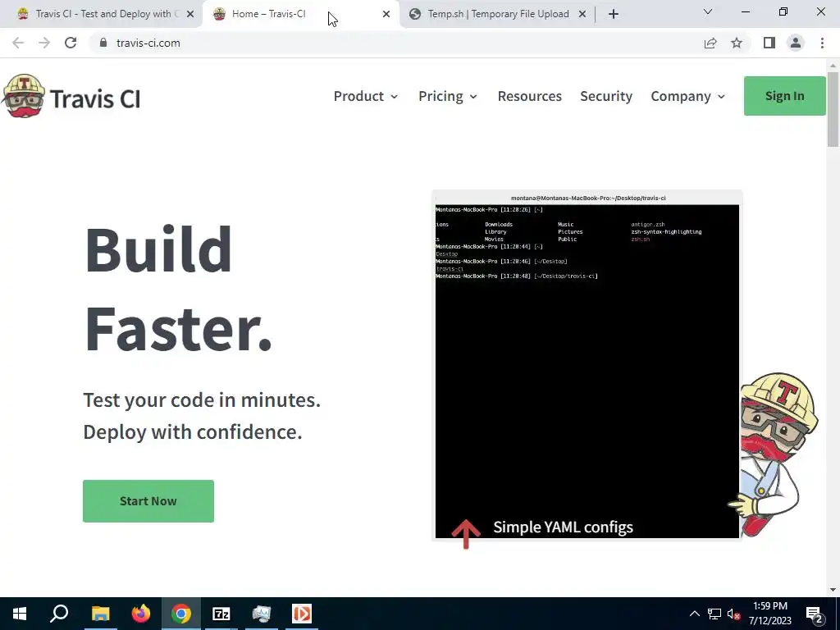840x630 pixels.
Task: Show hidden system tray icons
Action: tap(694, 614)
